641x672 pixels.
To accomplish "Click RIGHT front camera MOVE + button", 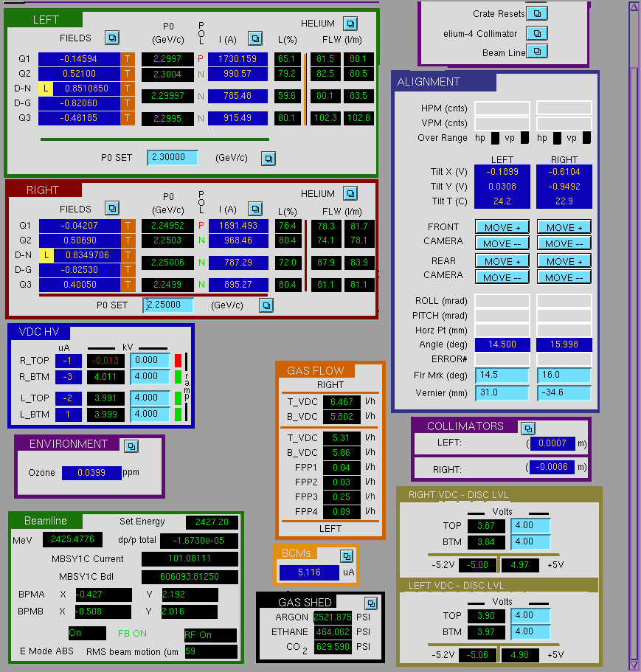I will point(564,227).
